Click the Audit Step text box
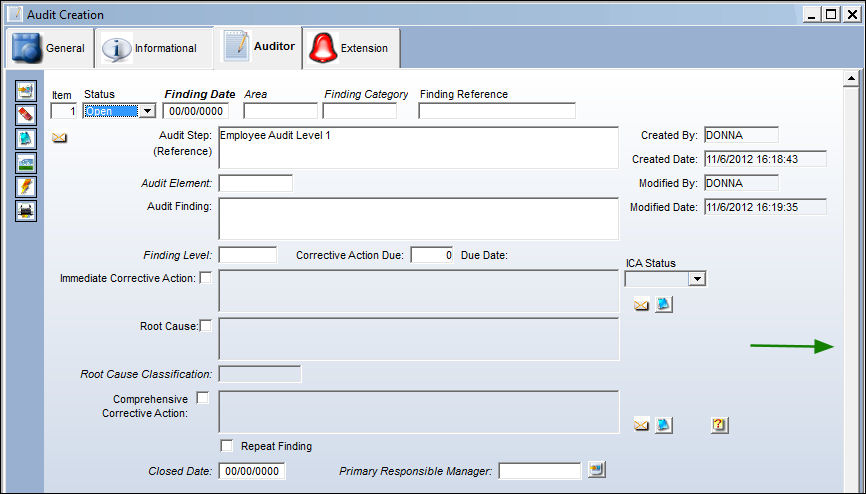866x494 pixels. 419,148
